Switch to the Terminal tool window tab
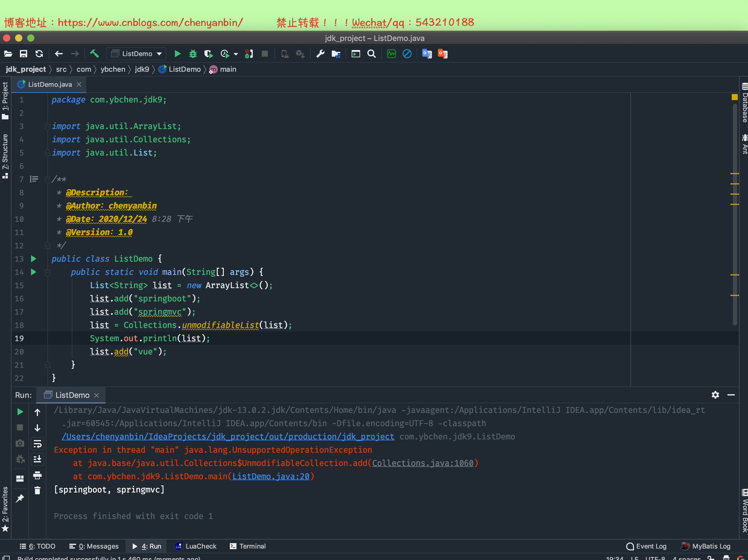 (248, 546)
